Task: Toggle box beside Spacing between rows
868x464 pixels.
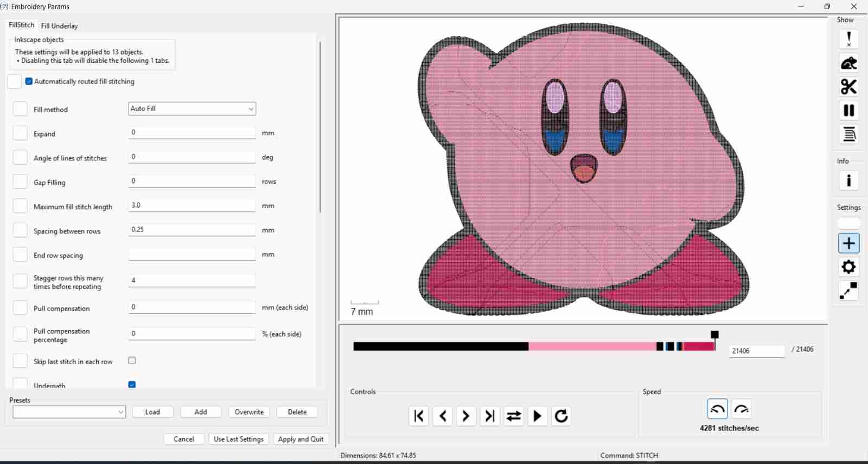Action: pos(20,230)
